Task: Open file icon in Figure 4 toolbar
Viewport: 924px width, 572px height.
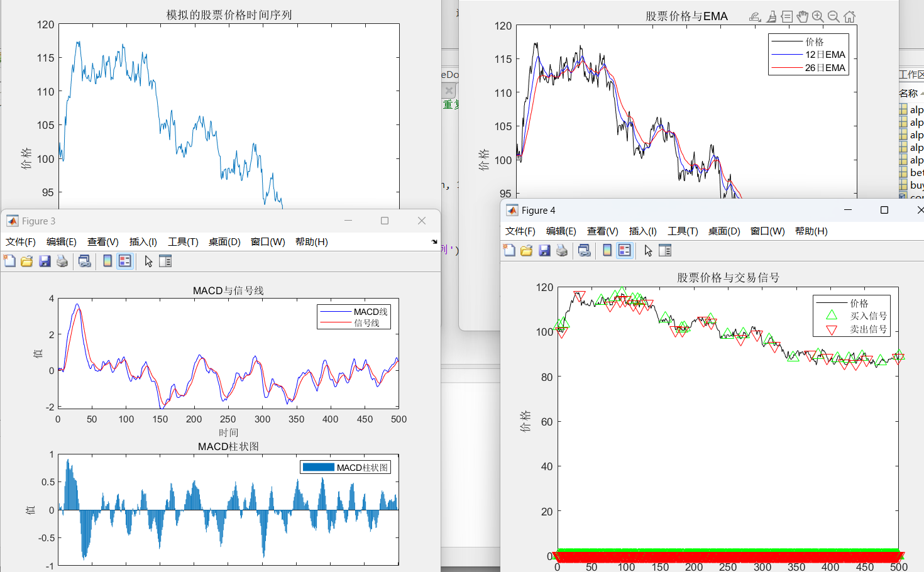Action: pyautogui.click(x=526, y=250)
